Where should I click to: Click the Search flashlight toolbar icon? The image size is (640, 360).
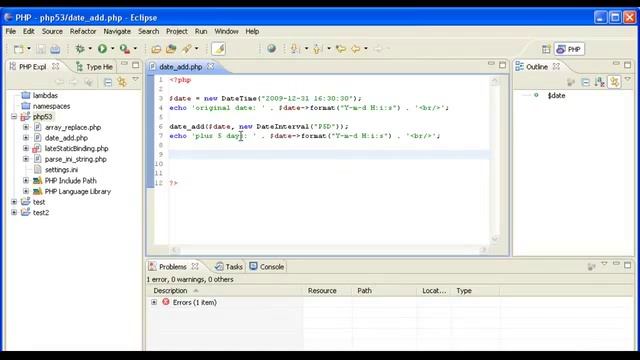pos(187,49)
